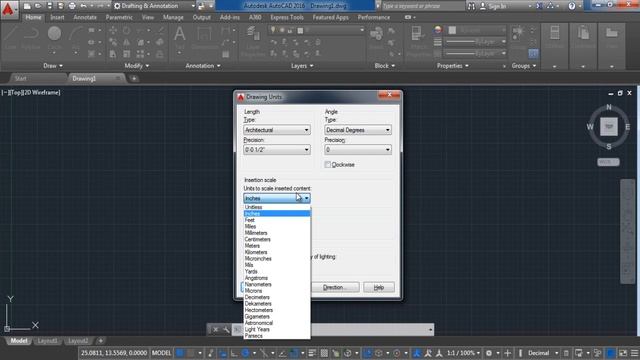640x360 pixels.
Task: Toggle lineweight display in status bar
Action: [312, 353]
